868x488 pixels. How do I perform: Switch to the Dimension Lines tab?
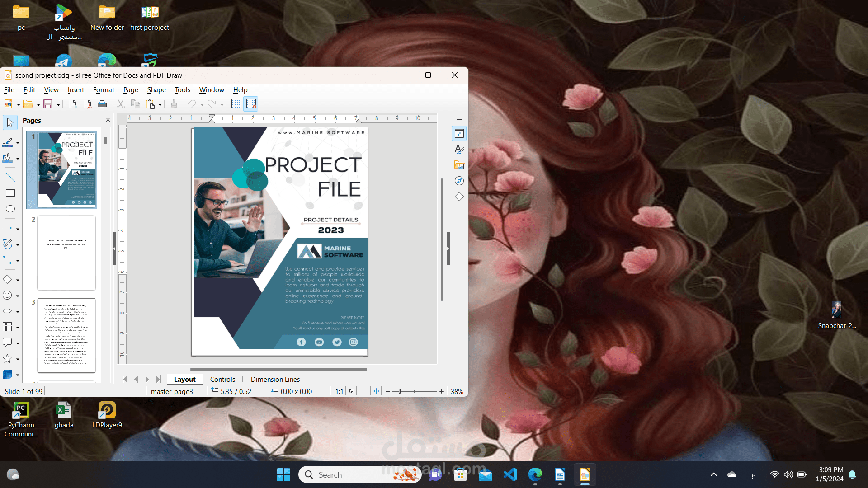pyautogui.click(x=275, y=380)
